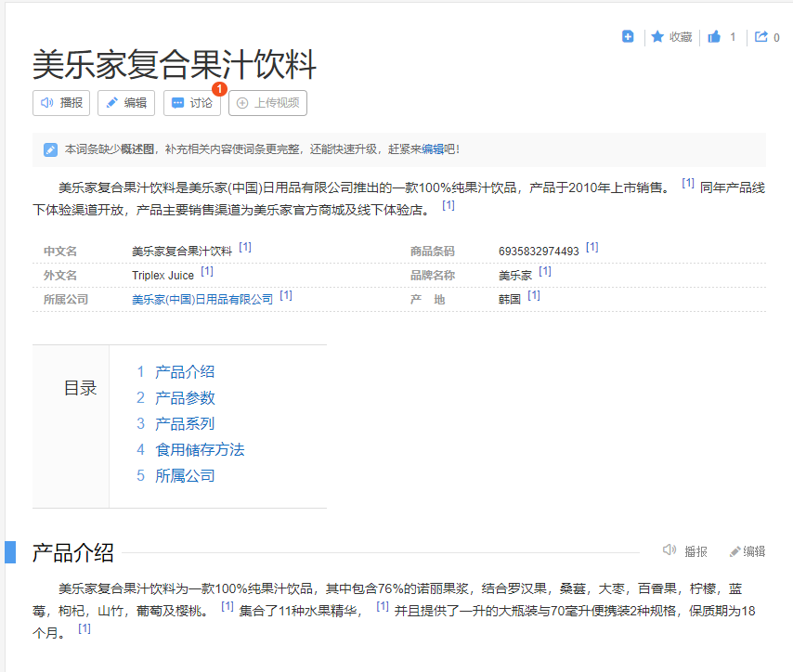Screen dimensions: 793x672
Task: Click the share arrow icon
Action: (760, 37)
